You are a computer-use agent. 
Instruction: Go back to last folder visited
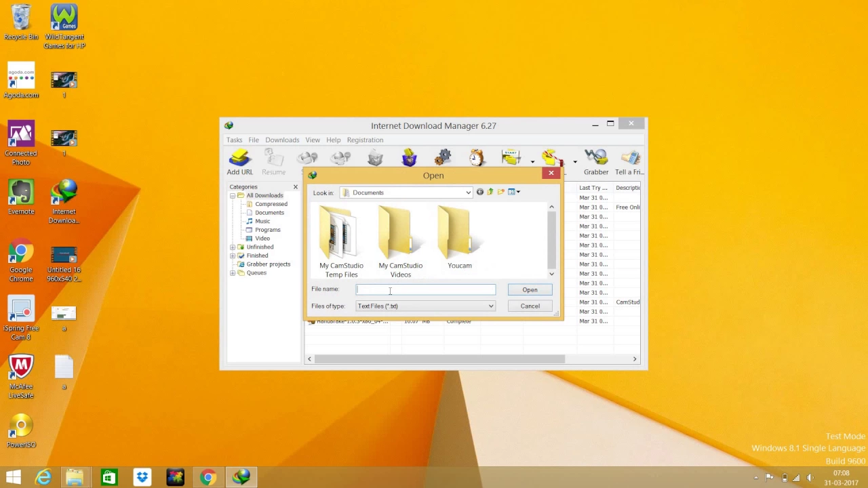pyautogui.click(x=479, y=192)
